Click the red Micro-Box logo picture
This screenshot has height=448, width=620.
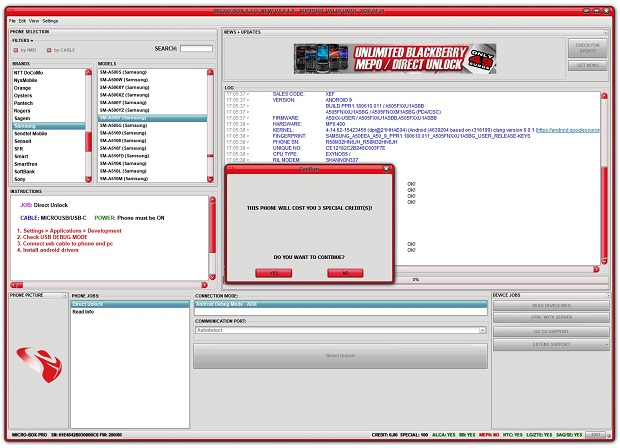40,365
